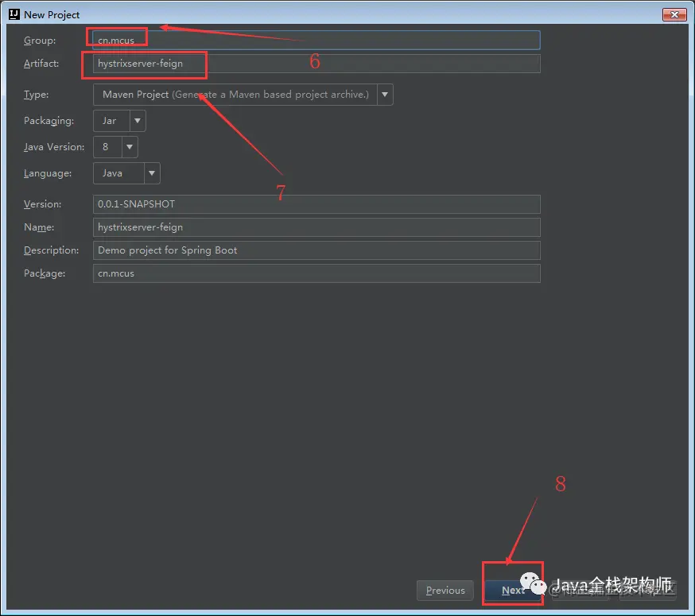Click the Description input field
Image resolution: width=695 pixels, height=616 pixels.
click(x=316, y=250)
